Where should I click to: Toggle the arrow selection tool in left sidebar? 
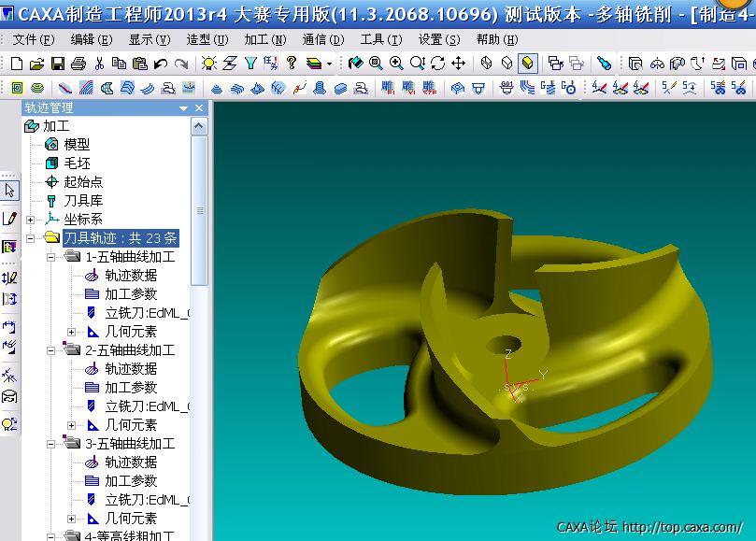pyautogui.click(x=9, y=190)
